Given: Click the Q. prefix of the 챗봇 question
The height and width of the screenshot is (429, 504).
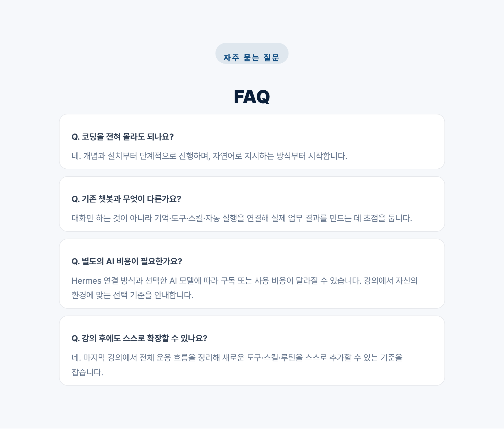Looking at the screenshot, I should (76, 199).
